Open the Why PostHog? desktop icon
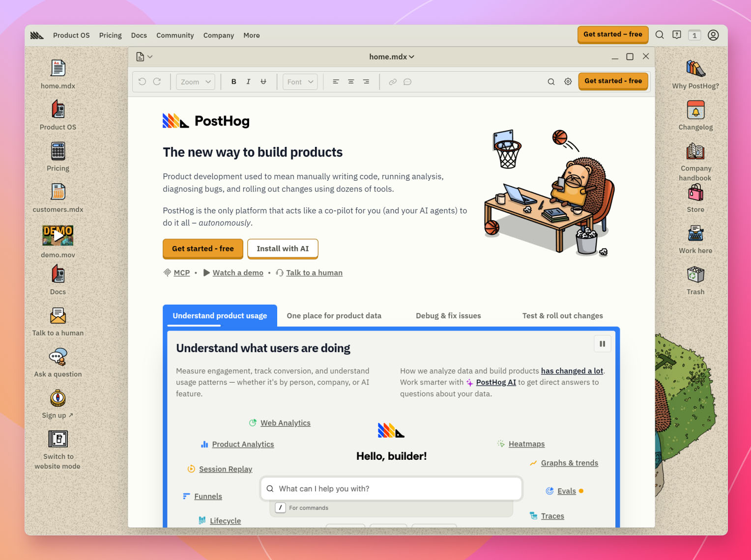The width and height of the screenshot is (751, 560). 695,68
